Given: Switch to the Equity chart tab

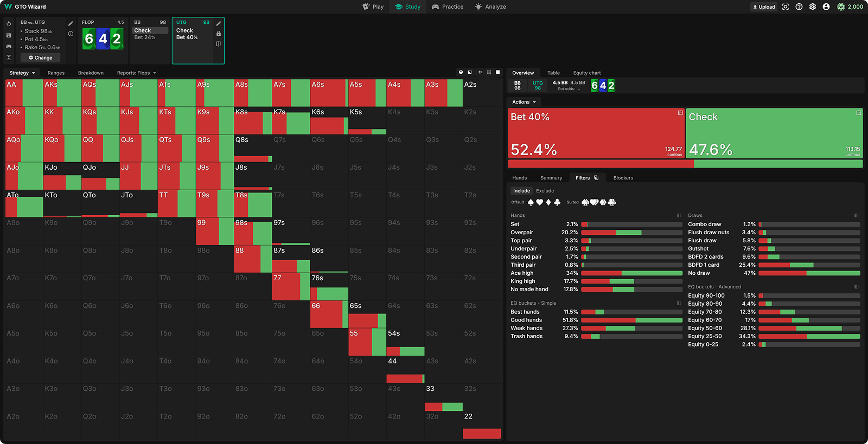Looking at the screenshot, I should click(x=586, y=73).
